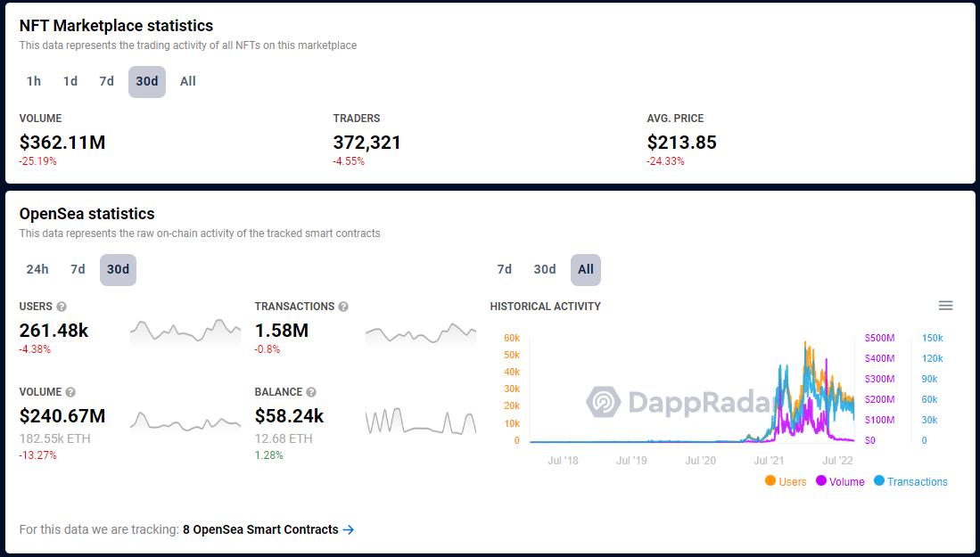The image size is (980, 557).
Task: Show the help tooltip beside OpenSea Volume
Action: [70, 392]
